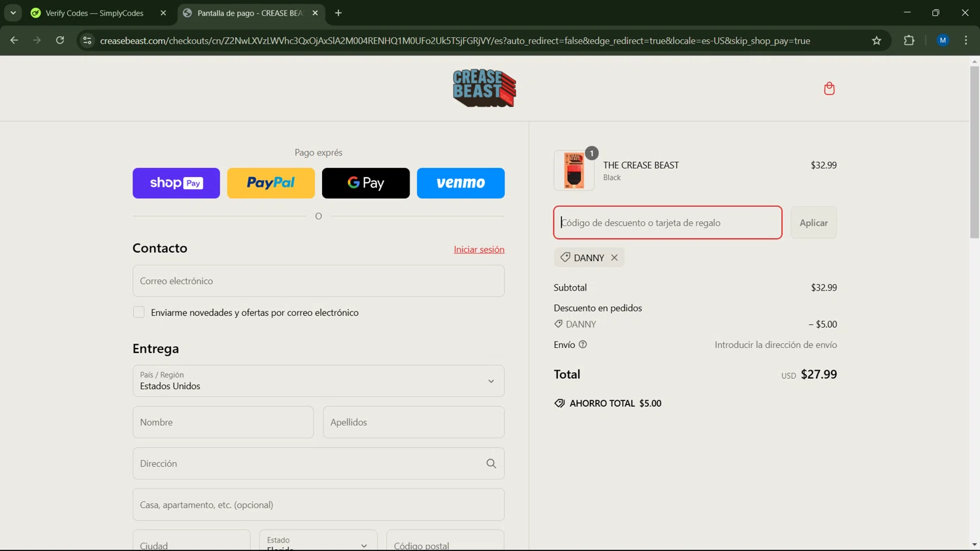Pay with PayPal button
The height and width of the screenshot is (551, 980).
pyautogui.click(x=271, y=183)
